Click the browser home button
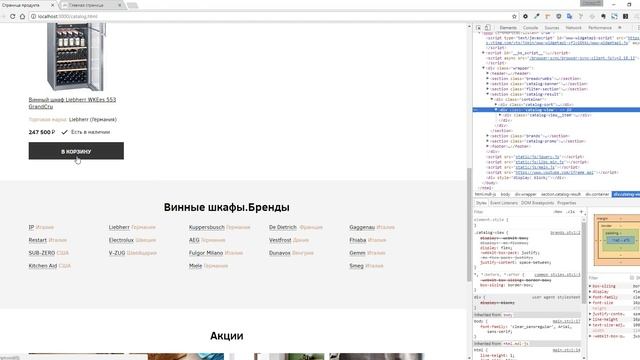640x360 pixels. (x=22, y=16)
